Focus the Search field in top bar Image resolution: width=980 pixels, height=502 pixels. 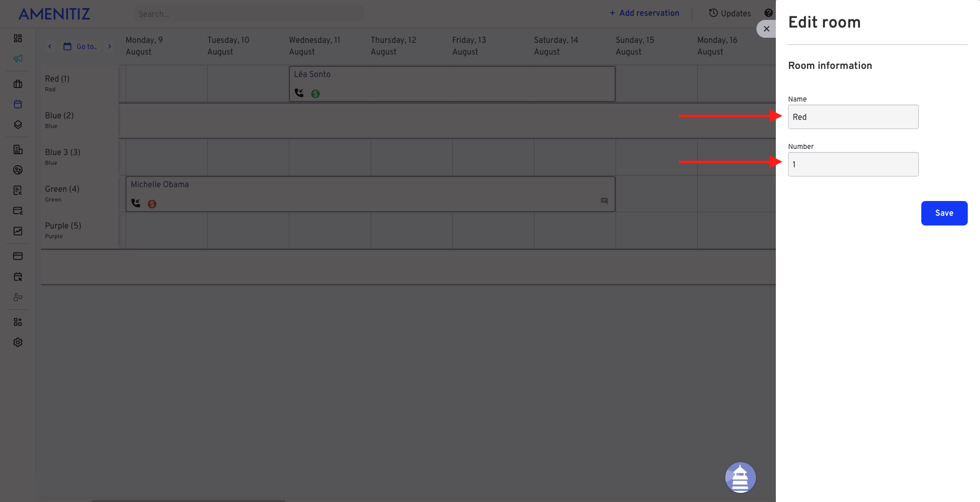point(249,14)
